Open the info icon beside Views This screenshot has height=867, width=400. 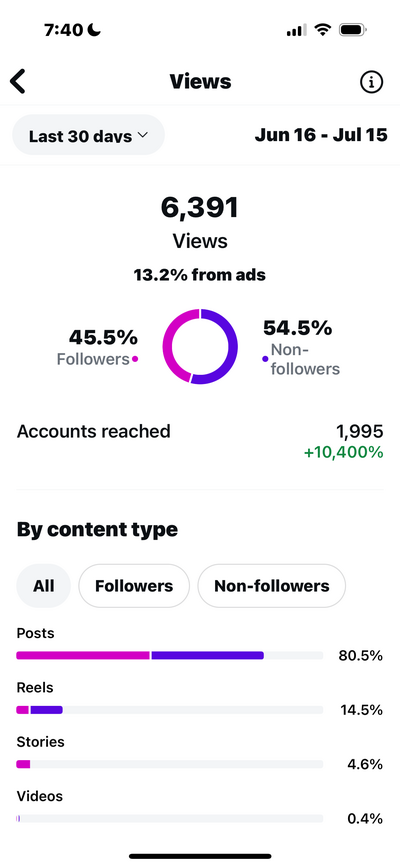[371, 82]
